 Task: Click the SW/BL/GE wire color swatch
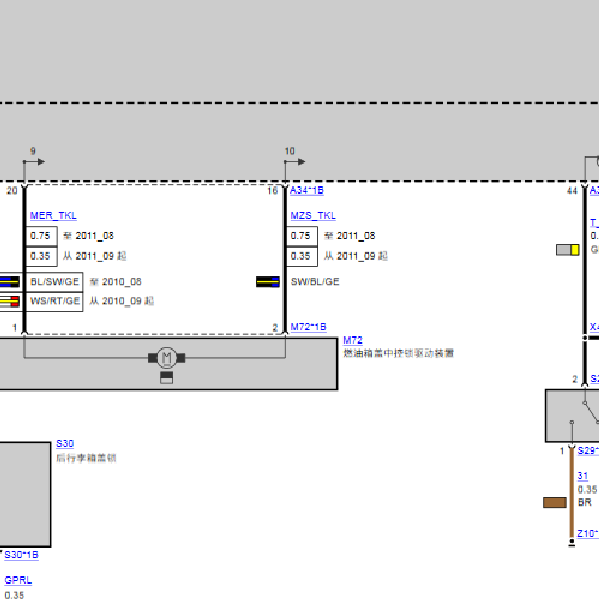268,282
